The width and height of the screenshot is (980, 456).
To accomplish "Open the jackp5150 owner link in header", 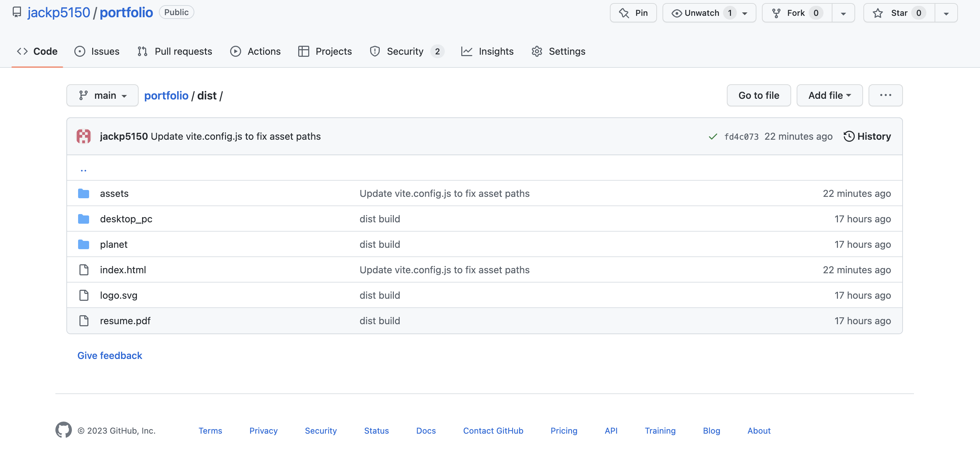I will click(x=59, y=12).
